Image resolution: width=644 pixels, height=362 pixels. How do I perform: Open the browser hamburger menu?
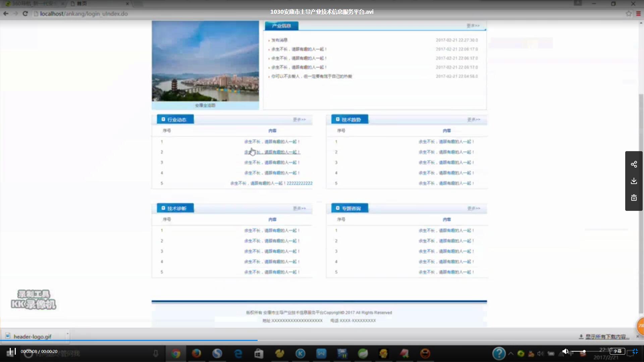[638, 14]
